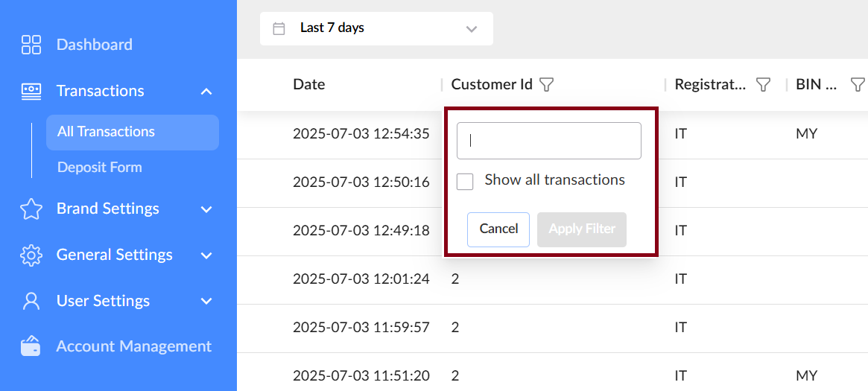The height and width of the screenshot is (391, 868).
Task: Open the Deposit Form submenu item
Action: [100, 168]
